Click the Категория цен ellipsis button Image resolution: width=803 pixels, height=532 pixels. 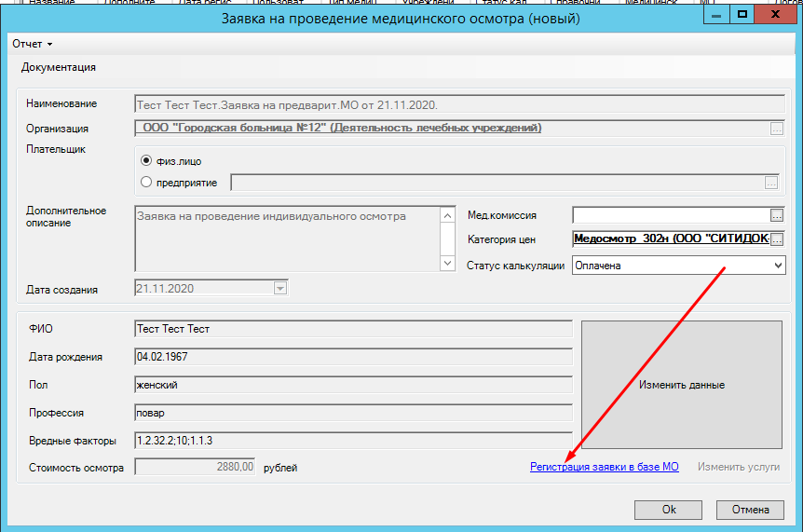coord(777,239)
